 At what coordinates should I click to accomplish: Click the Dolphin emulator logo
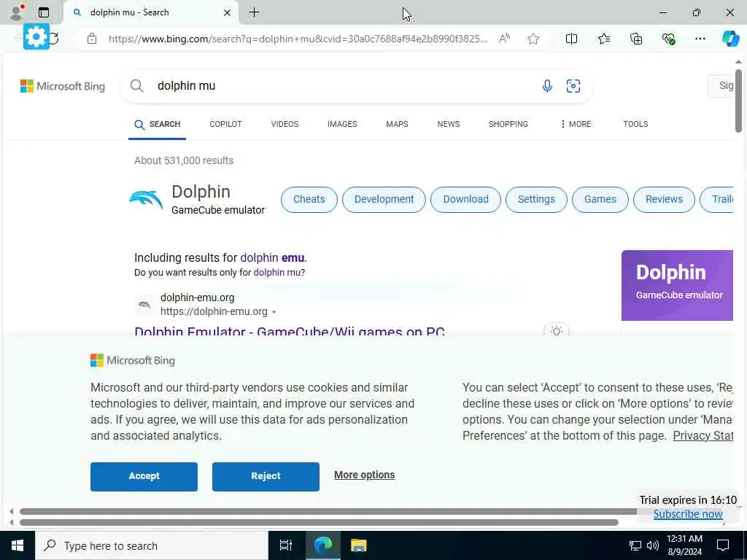[x=146, y=200]
